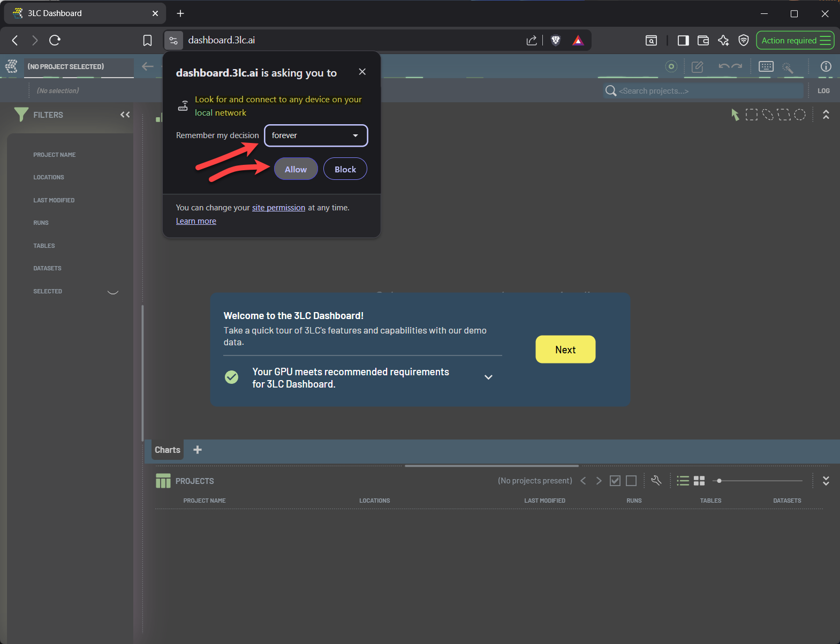840x644 pixels.
Task: Pick the circular selection tool
Action: coord(800,115)
